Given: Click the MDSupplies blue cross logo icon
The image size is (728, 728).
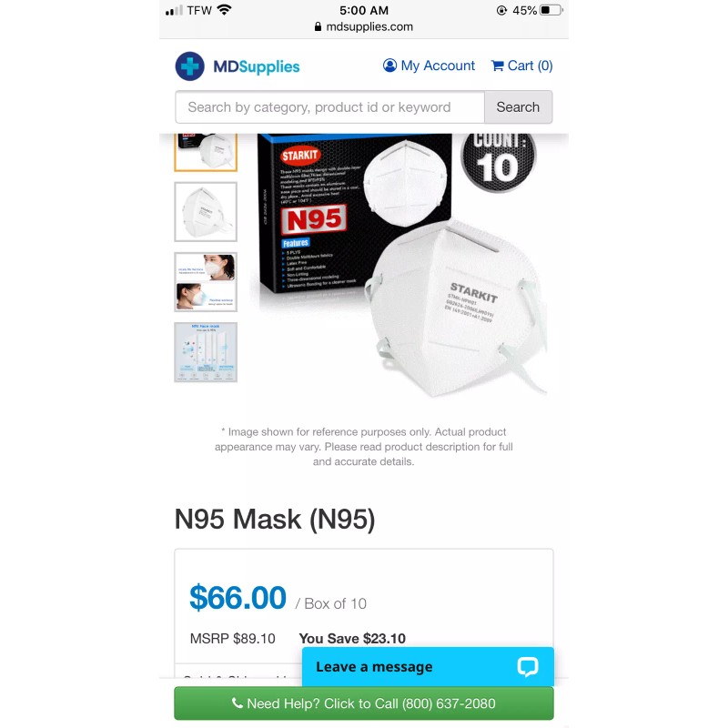Looking at the screenshot, I should (189, 66).
